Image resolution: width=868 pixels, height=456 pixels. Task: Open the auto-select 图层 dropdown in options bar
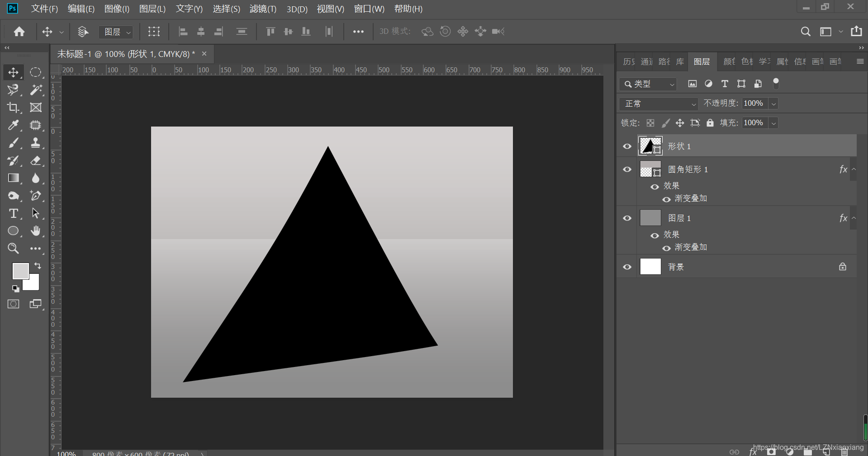116,32
